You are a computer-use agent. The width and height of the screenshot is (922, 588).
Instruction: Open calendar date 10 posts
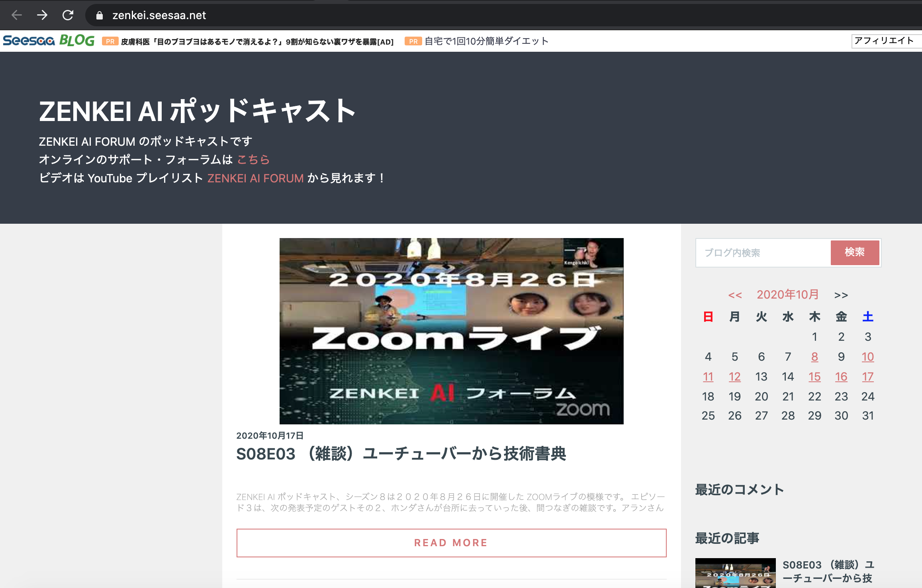click(x=868, y=357)
